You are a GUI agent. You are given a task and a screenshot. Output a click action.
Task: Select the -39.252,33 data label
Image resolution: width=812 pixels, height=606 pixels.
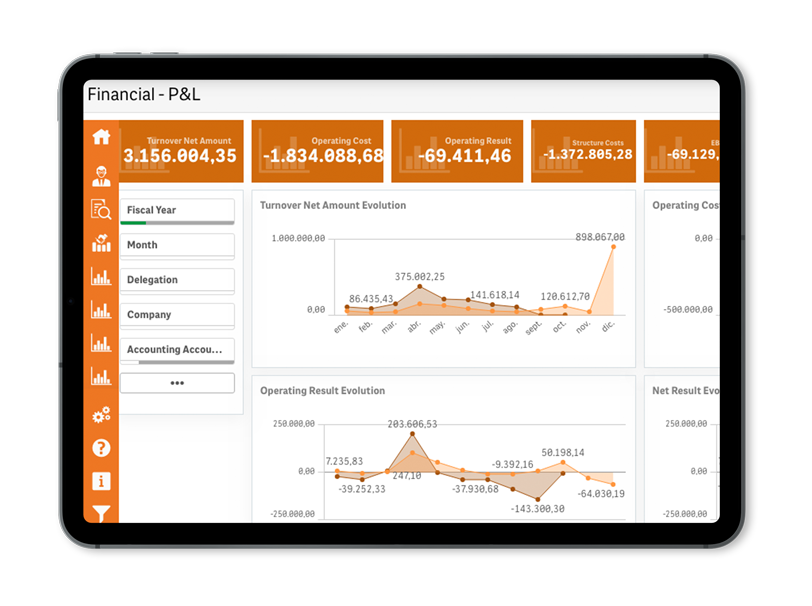(362, 489)
